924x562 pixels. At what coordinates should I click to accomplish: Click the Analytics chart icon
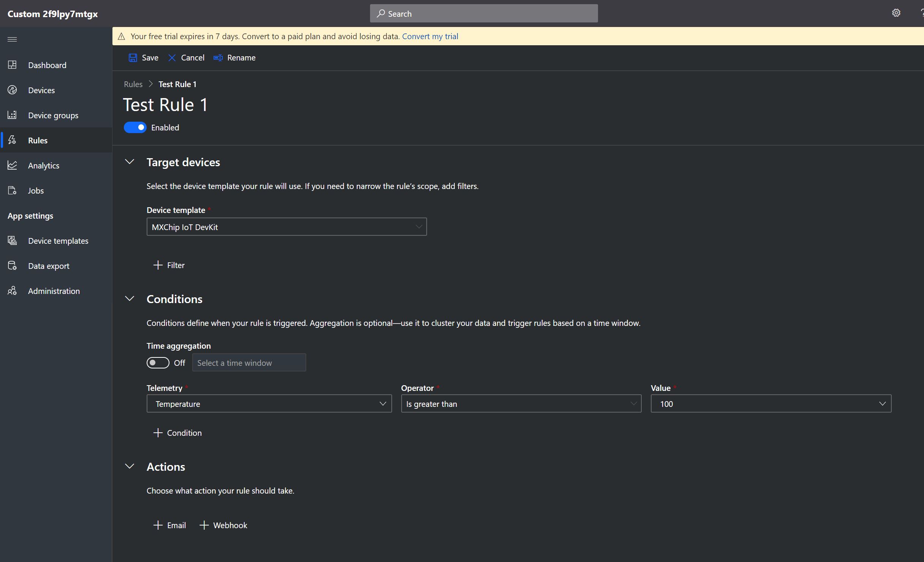coord(12,165)
